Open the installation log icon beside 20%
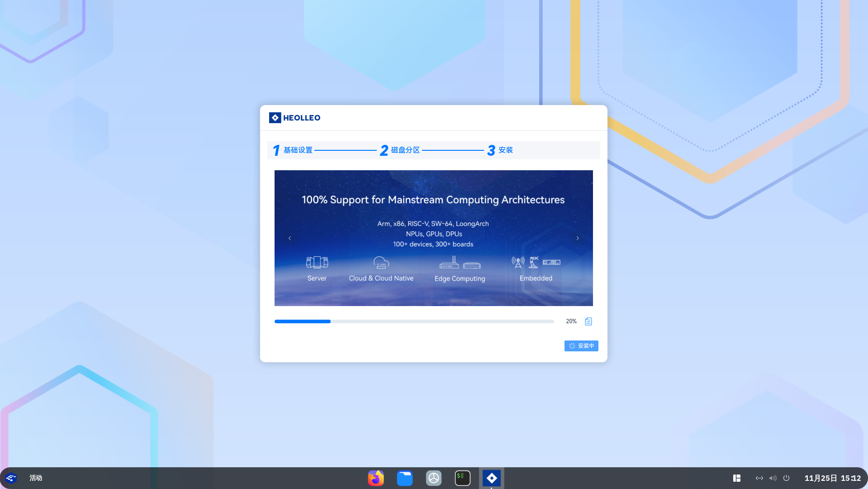The image size is (868, 489). click(588, 321)
